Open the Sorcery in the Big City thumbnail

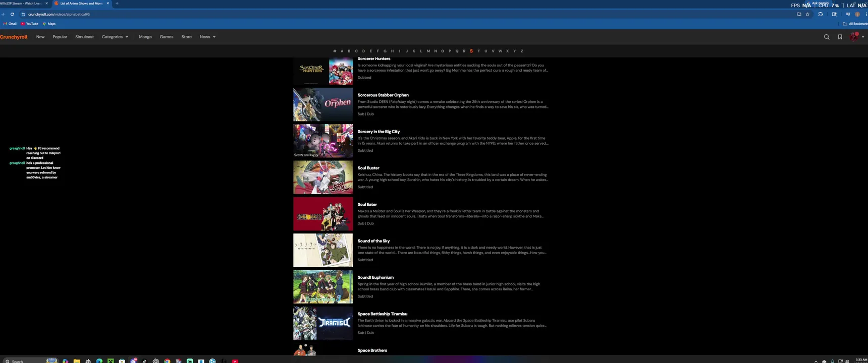click(323, 141)
